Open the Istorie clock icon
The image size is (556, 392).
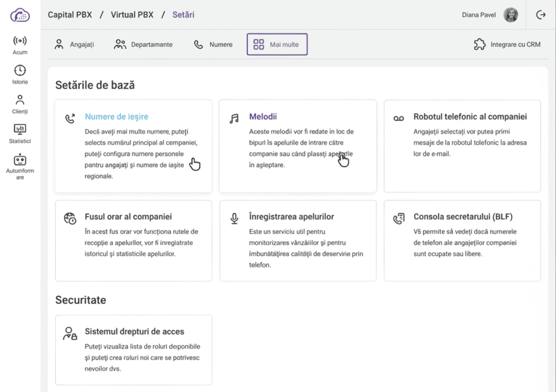(20, 70)
